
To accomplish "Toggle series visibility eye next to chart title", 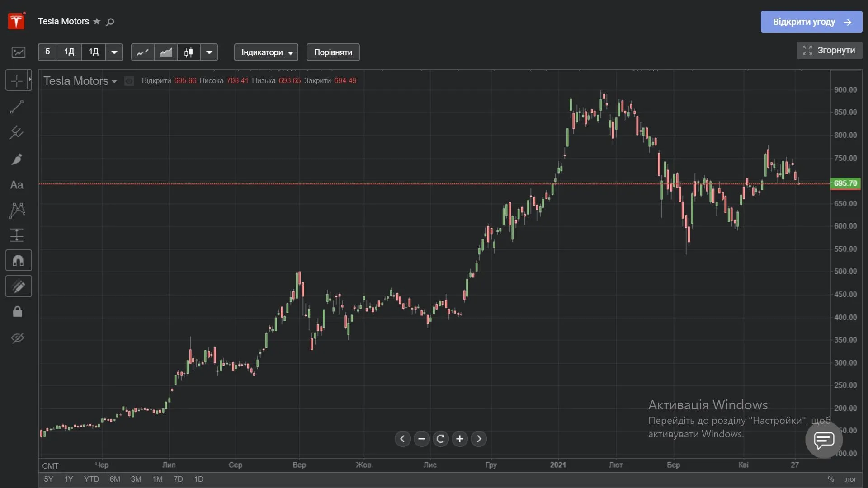I will tap(129, 81).
